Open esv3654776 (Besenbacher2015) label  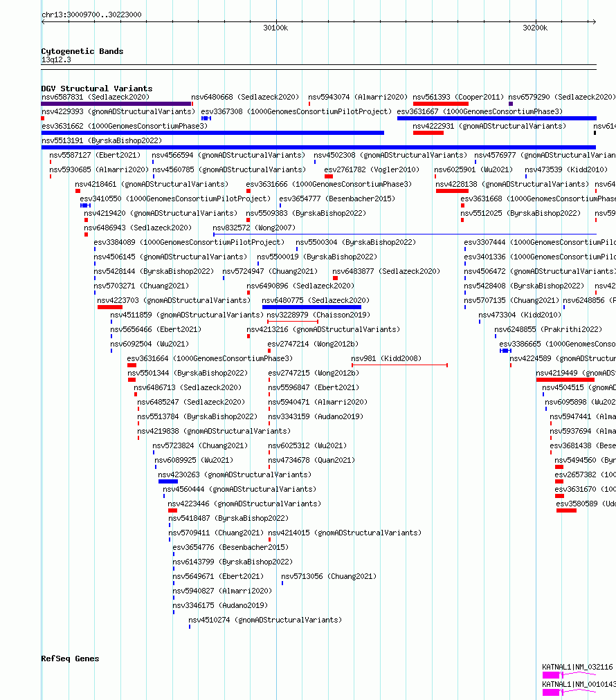click(x=230, y=547)
